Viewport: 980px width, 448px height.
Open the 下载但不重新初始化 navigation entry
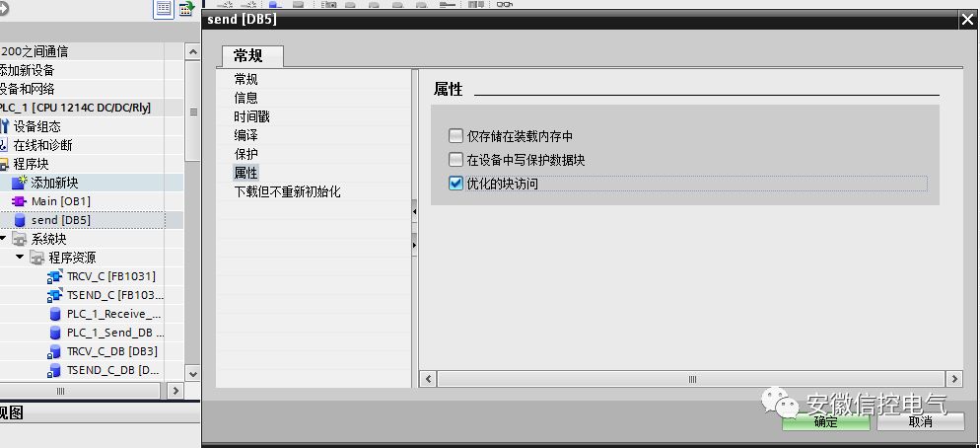(288, 191)
